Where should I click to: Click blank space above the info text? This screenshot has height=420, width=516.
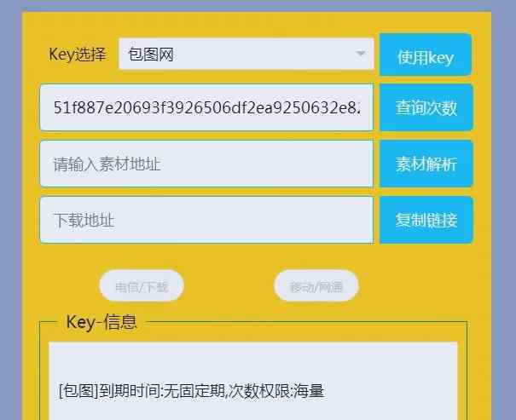pos(253,361)
